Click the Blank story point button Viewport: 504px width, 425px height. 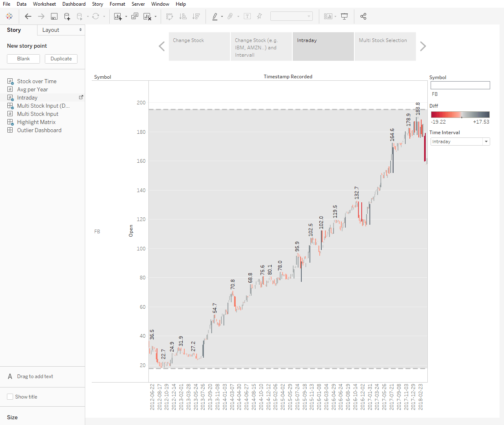(x=23, y=59)
